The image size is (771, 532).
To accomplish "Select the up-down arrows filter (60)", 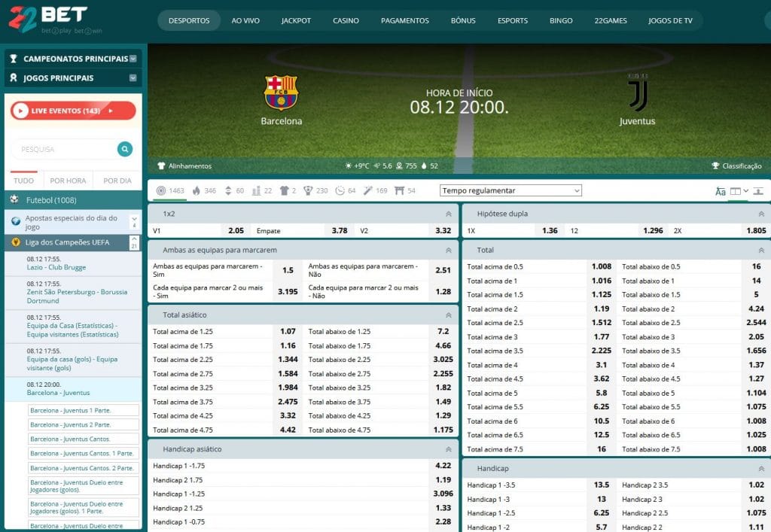I will 234,190.
